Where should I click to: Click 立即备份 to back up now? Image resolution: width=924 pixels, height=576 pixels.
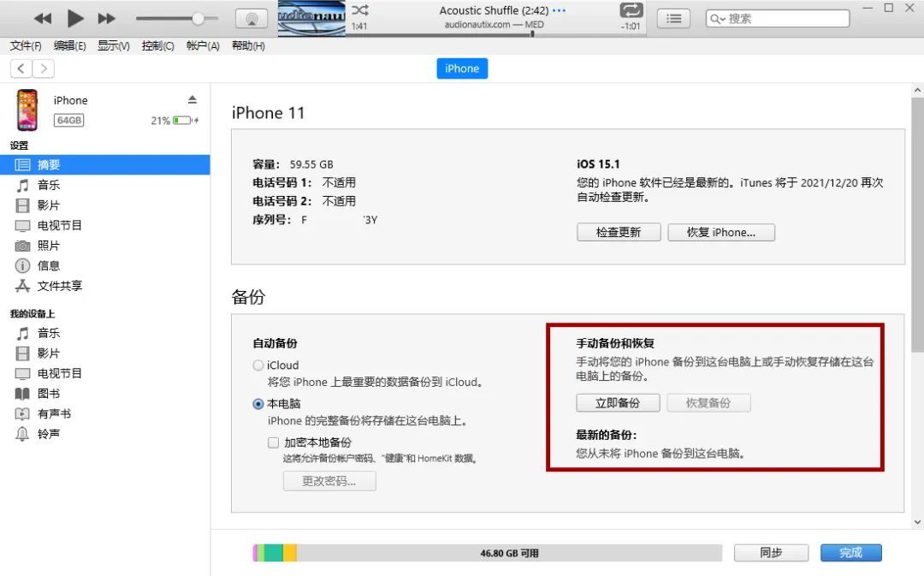pos(618,402)
